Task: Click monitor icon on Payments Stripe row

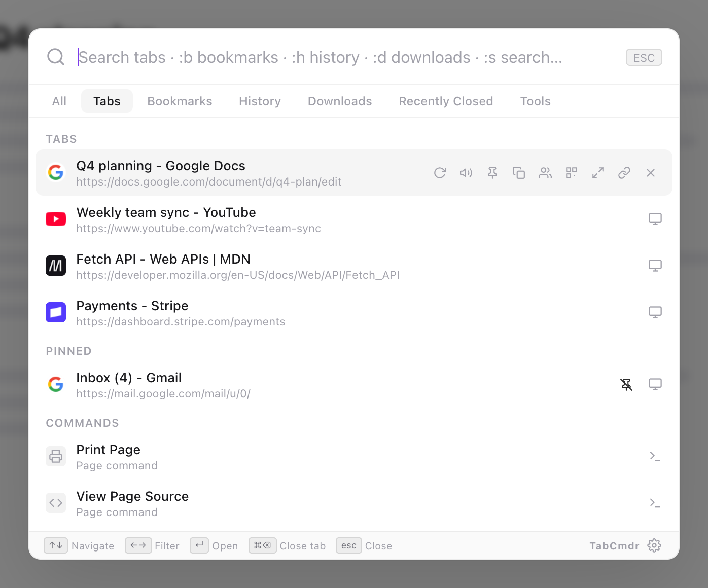Action: (x=655, y=312)
